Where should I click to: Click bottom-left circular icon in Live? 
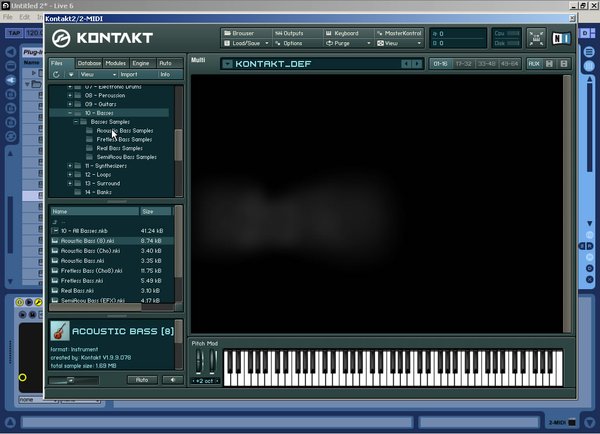[x=10, y=423]
